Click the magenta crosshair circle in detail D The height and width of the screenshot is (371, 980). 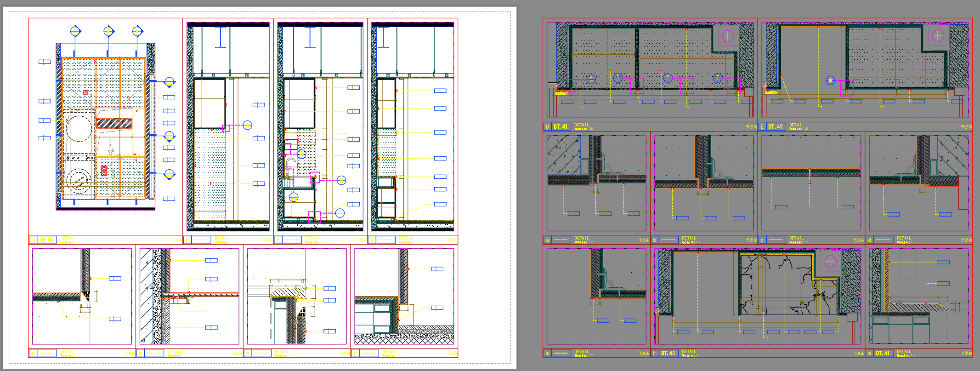coord(728,36)
